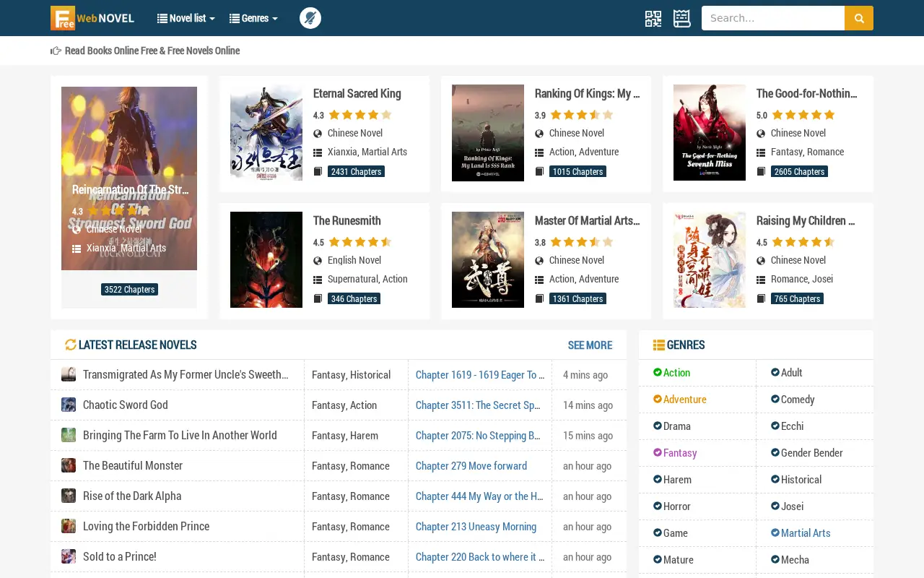
Task: Click SEE MORE latest releases link
Action: [x=590, y=345]
